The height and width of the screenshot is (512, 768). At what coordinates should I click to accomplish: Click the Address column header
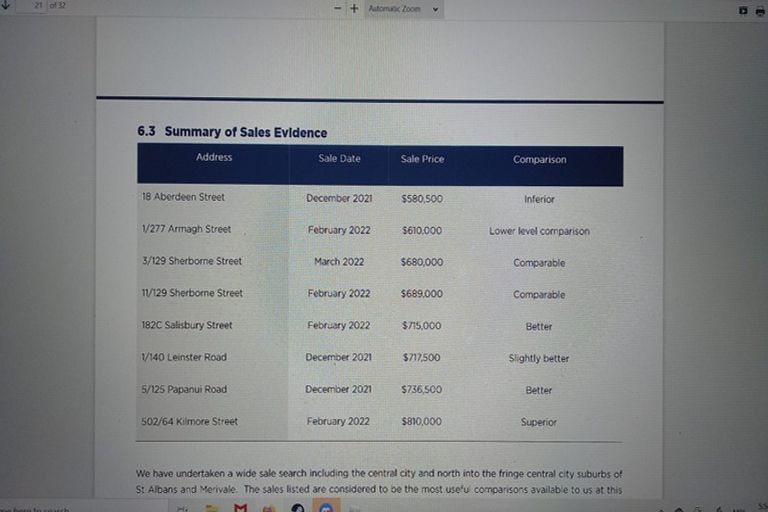pos(214,158)
